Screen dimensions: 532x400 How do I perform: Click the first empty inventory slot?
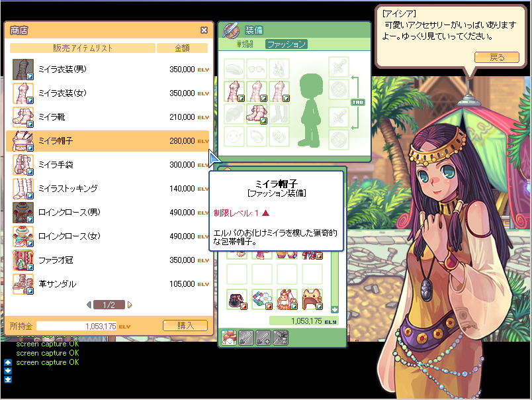237,274
